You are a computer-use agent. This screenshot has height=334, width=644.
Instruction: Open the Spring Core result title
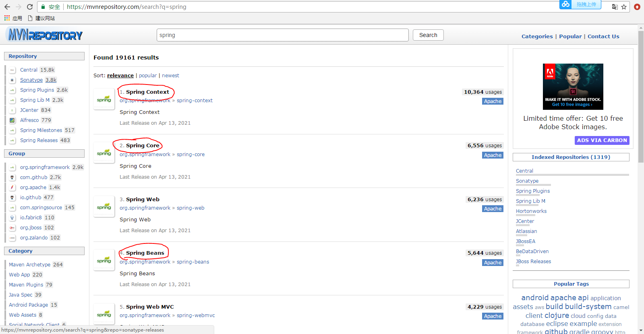tap(143, 145)
